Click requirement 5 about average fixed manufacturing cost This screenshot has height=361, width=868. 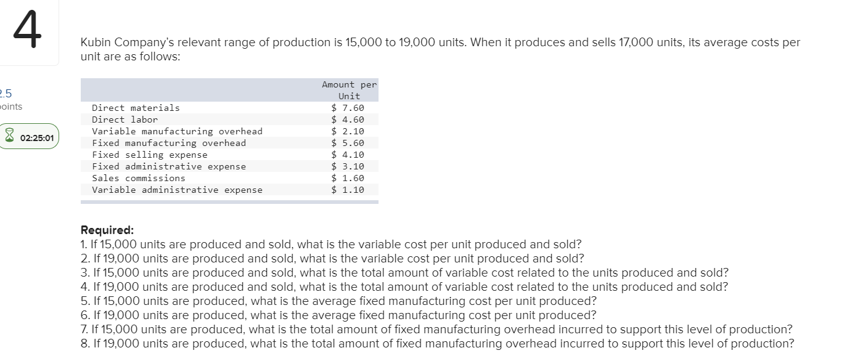[338, 301]
